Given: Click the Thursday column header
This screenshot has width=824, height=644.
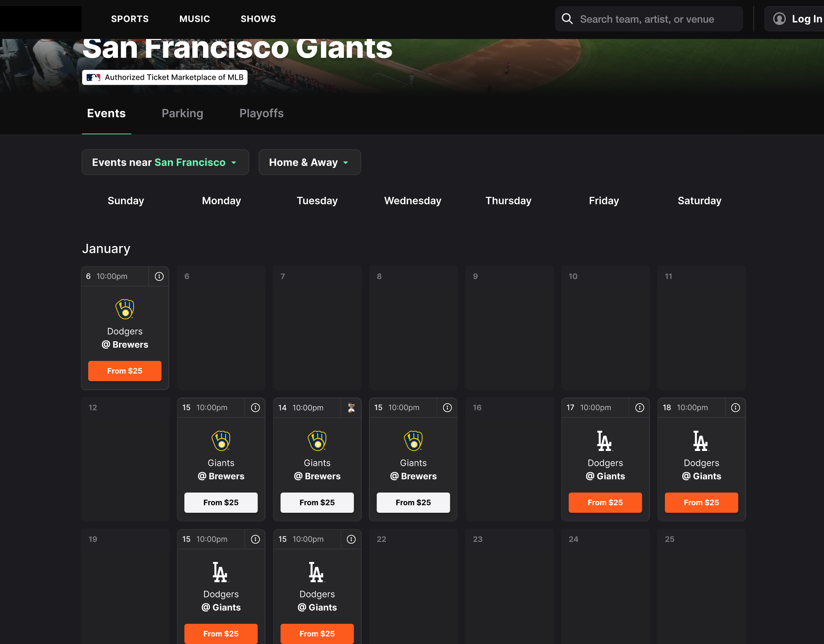Looking at the screenshot, I should pyautogui.click(x=508, y=201).
